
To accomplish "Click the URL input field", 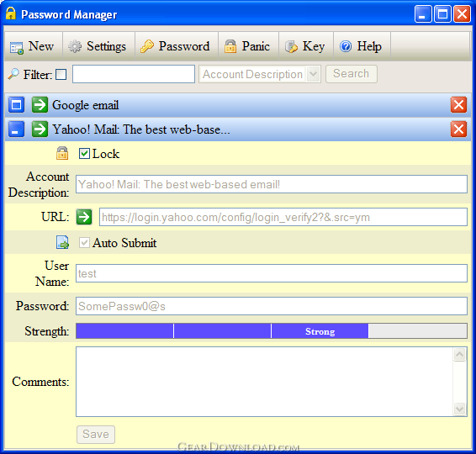I will (283, 217).
